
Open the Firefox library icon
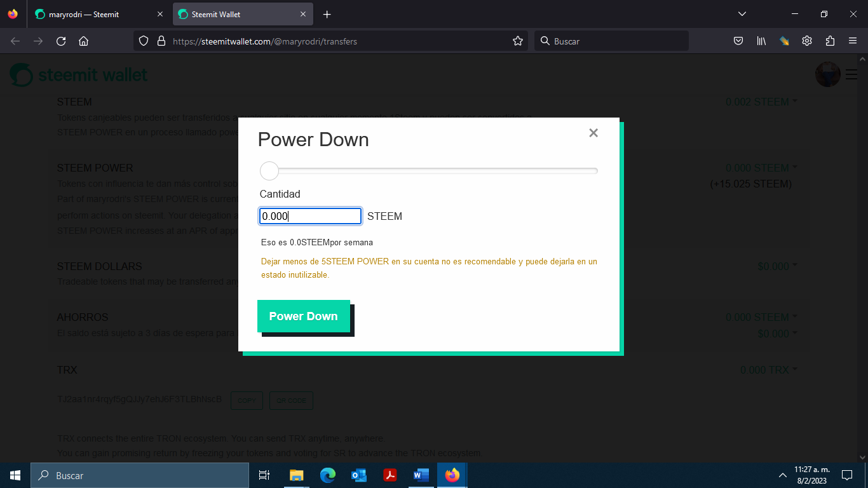[x=761, y=41]
